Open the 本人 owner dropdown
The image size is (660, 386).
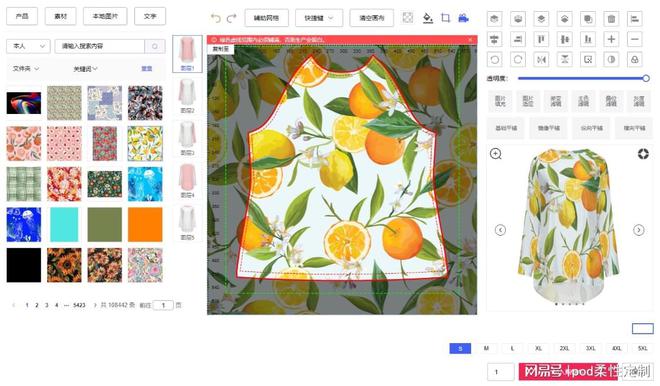click(x=28, y=46)
